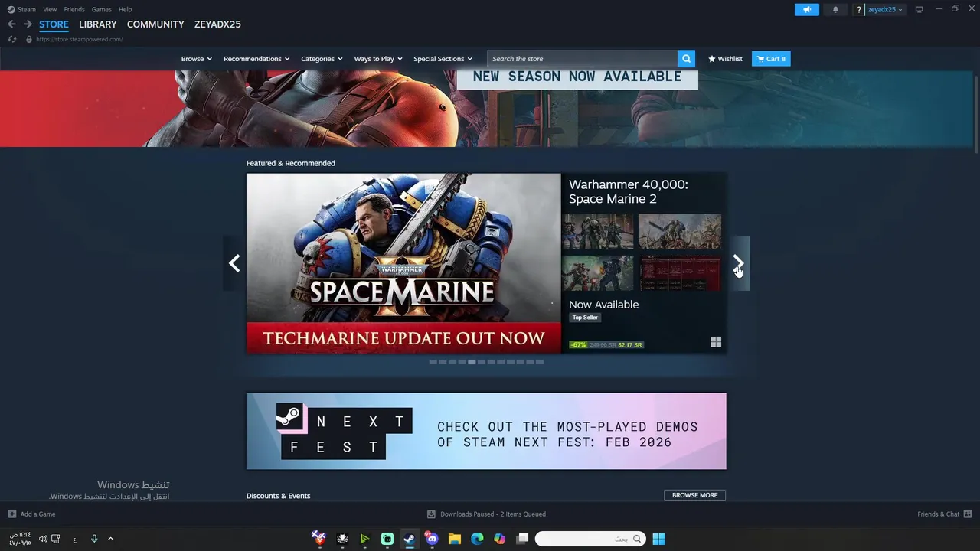Open the ZEYADX25 profile tab
This screenshot has height=551, width=980.
[217, 24]
